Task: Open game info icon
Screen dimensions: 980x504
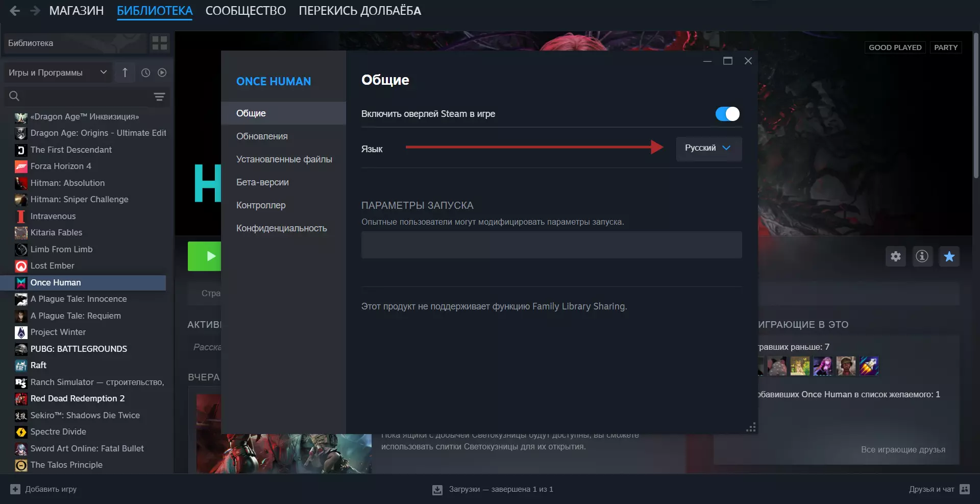Action: click(x=922, y=256)
